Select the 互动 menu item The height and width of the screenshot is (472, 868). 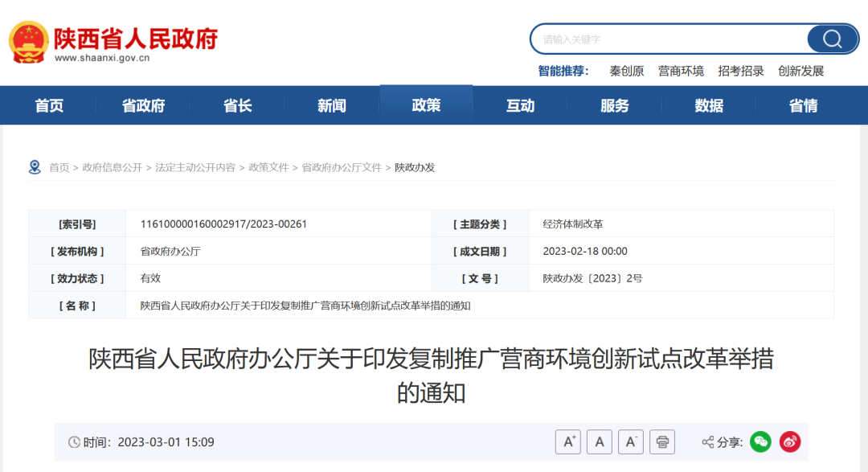click(521, 105)
